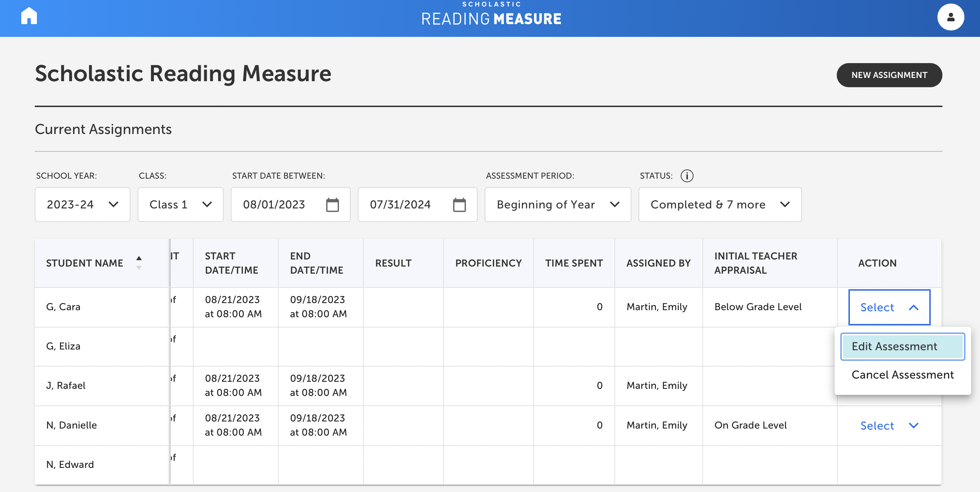Collapse the Select action dropdown for G, Cara
This screenshot has width=980, height=492.
pyautogui.click(x=889, y=307)
